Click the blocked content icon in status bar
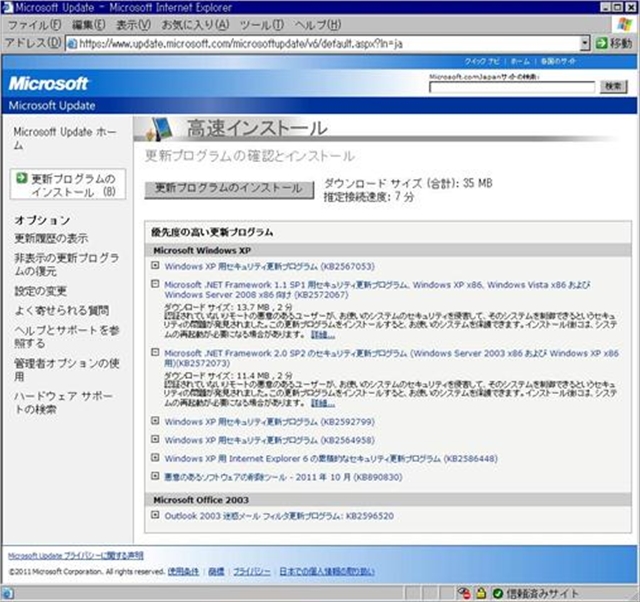This screenshot has height=602, width=640. coord(464,593)
